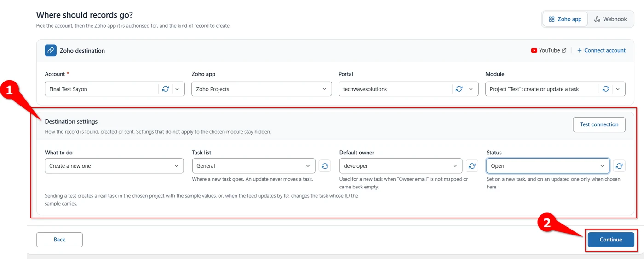Expand the Module dropdown chevron
The height and width of the screenshot is (259, 644).
618,89
